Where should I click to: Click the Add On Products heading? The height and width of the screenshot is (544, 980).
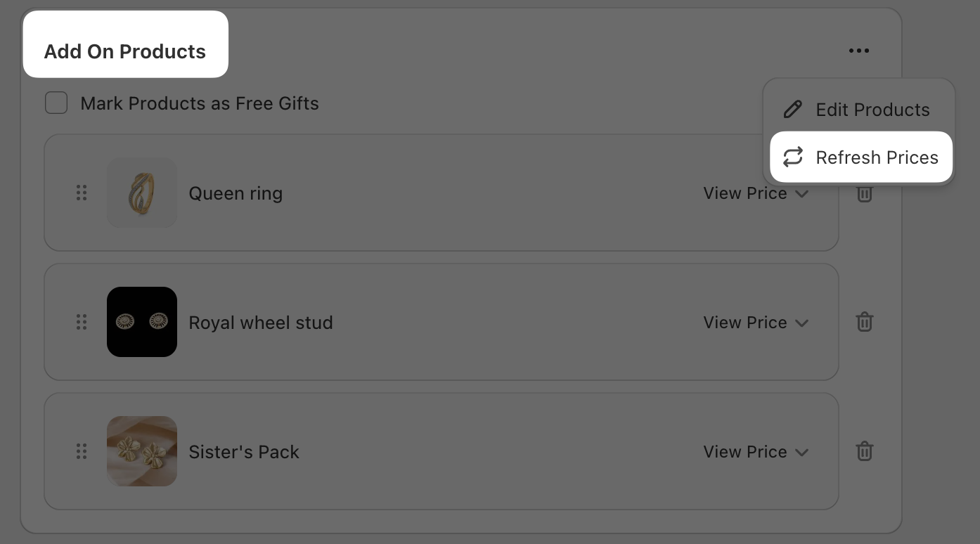click(x=125, y=51)
